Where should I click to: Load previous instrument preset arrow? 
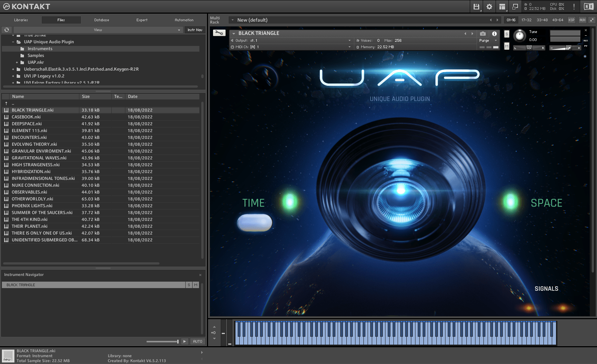click(x=465, y=33)
